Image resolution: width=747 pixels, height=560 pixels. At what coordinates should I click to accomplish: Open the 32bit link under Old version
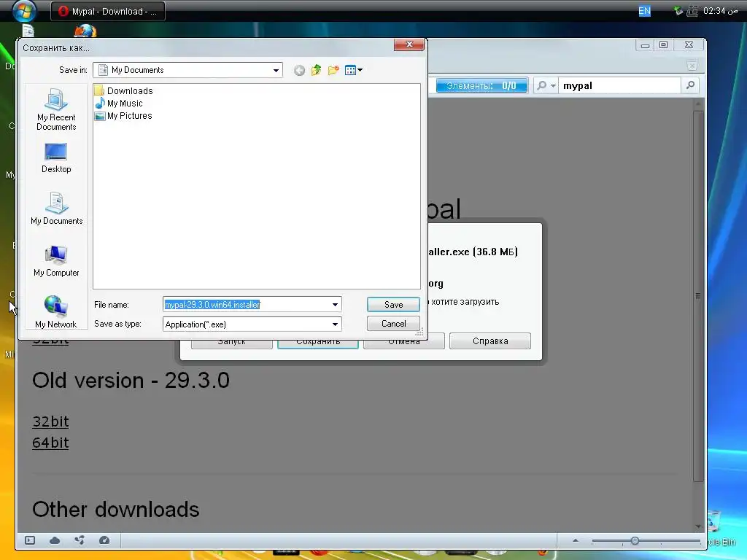[x=50, y=421]
